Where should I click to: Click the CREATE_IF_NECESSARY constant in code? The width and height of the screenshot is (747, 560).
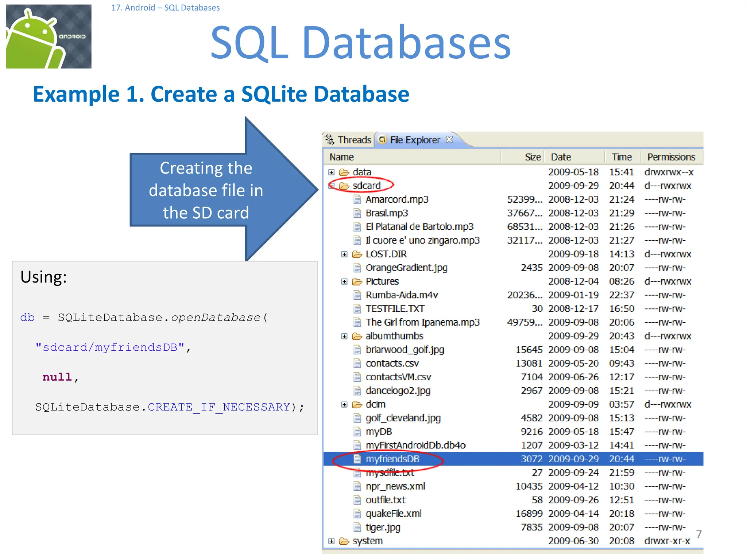[219, 407]
